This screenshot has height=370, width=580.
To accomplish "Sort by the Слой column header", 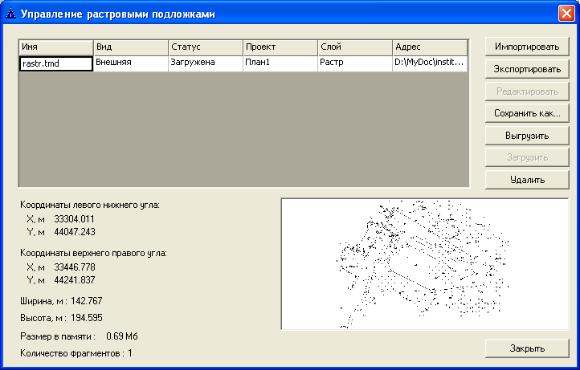I will (355, 47).
